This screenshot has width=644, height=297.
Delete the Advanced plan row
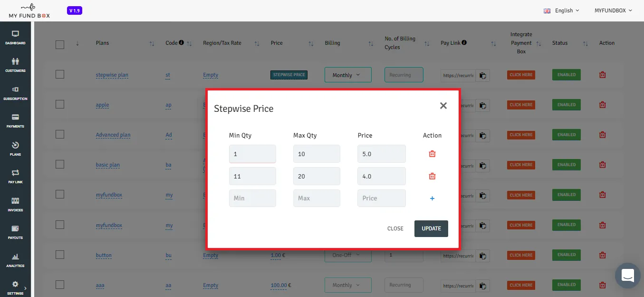603,135
